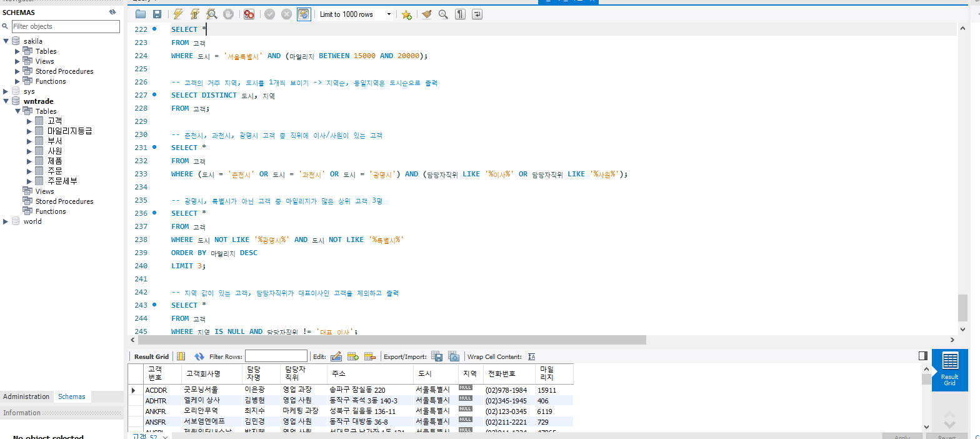
Task: Expand sakila Functions node
Action: pos(17,81)
